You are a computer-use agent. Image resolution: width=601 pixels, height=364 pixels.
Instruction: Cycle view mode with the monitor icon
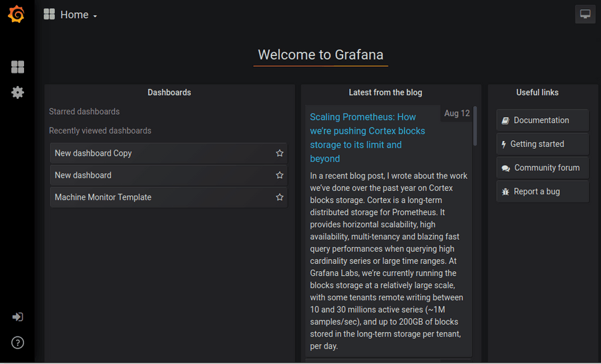(585, 14)
